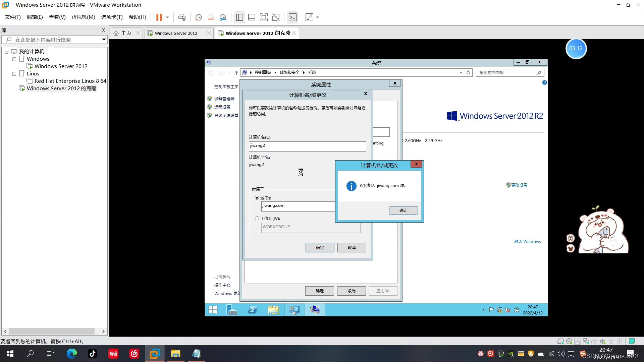Switch to Windows Server 2012 tab

point(176,33)
